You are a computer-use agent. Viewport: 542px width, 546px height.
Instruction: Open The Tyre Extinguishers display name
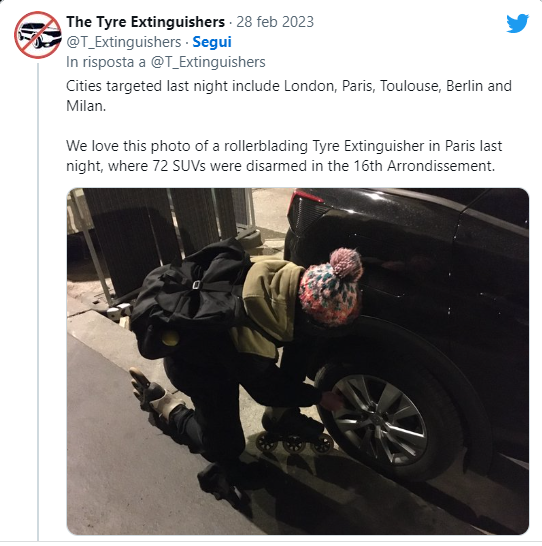click(146, 22)
